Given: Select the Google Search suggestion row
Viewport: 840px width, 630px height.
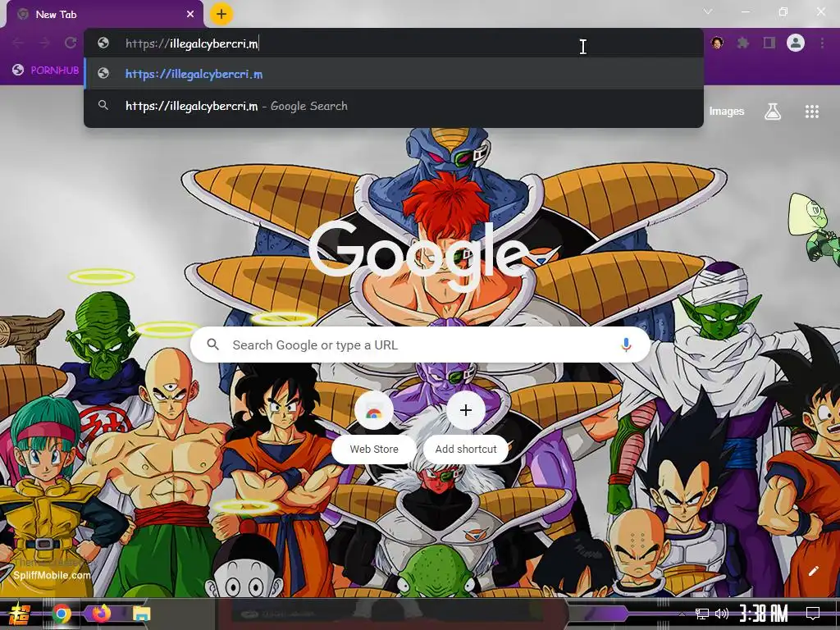Looking at the screenshot, I should click(x=394, y=106).
